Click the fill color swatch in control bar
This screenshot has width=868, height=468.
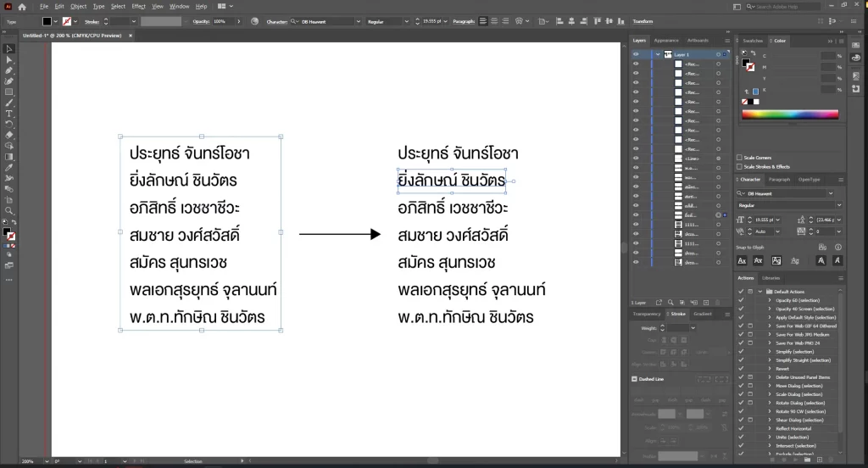tap(47, 21)
